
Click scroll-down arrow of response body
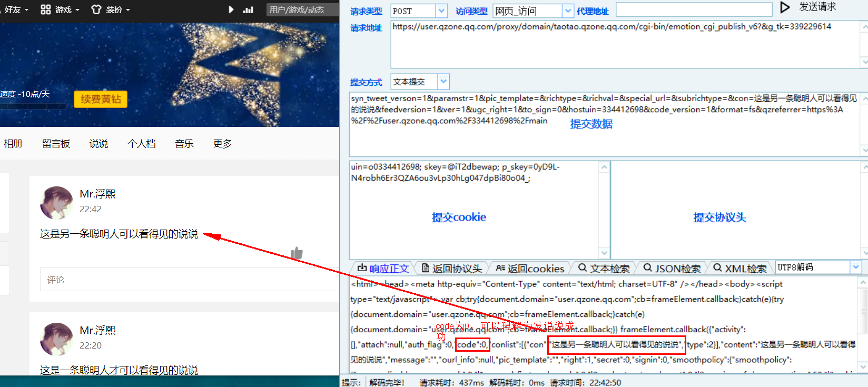tap(864, 366)
